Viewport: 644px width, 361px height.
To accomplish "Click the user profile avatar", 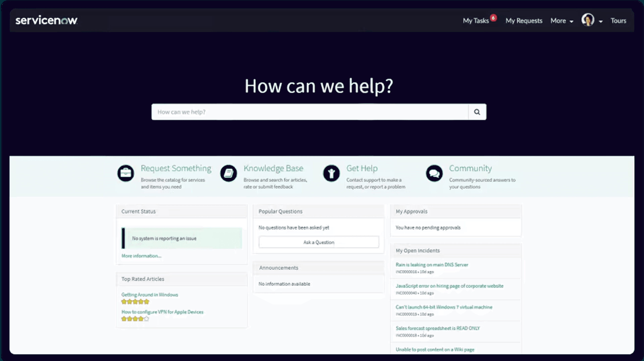I will point(588,20).
